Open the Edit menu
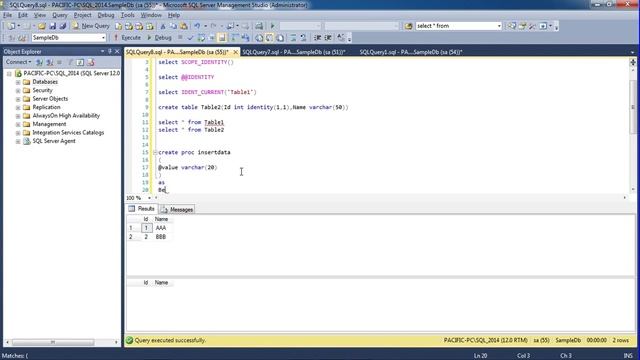The height and width of the screenshot is (360, 640). [x=22, y=15]
